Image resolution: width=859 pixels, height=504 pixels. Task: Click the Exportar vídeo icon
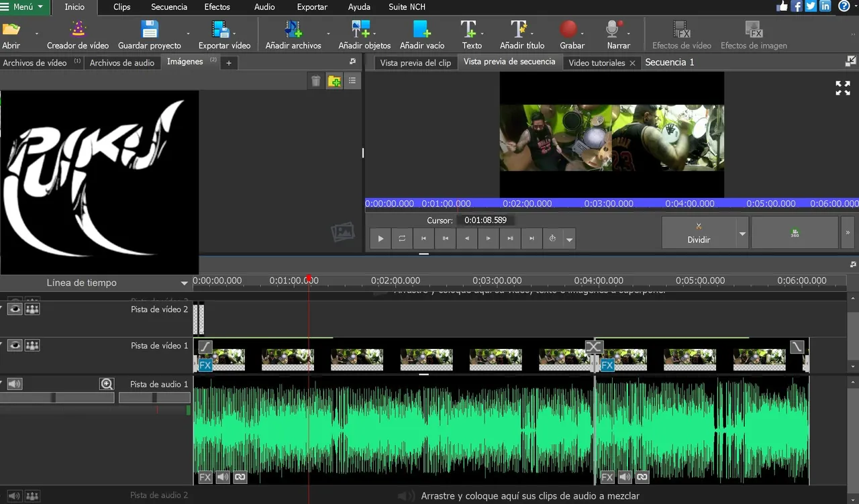(221, 30)
